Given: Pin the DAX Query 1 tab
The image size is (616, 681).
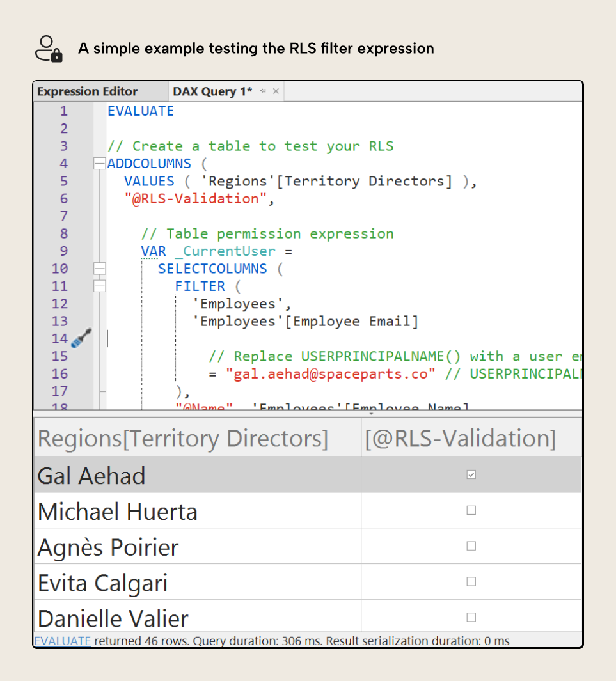Looking at the screenshot, I should pyautogui.click(x=264, y=91).
